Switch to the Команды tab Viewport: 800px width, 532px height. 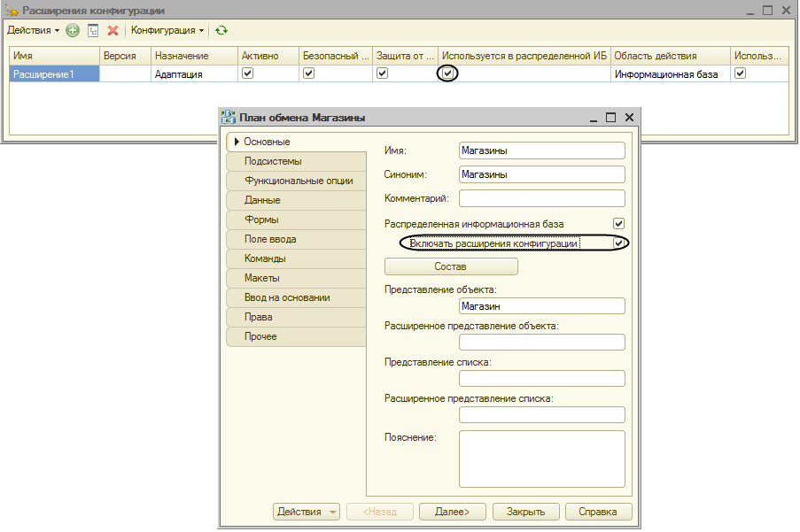pos(296,258)
